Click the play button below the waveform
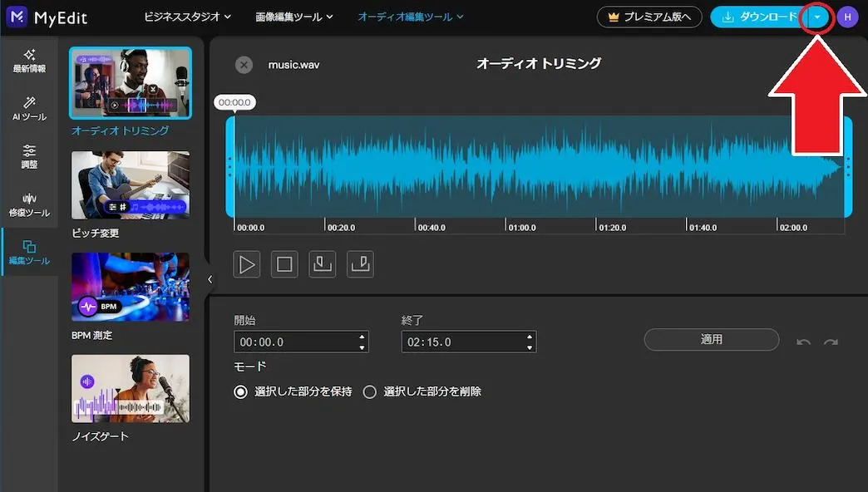This screenshot has height=492, width=868. tap(247, 264)
